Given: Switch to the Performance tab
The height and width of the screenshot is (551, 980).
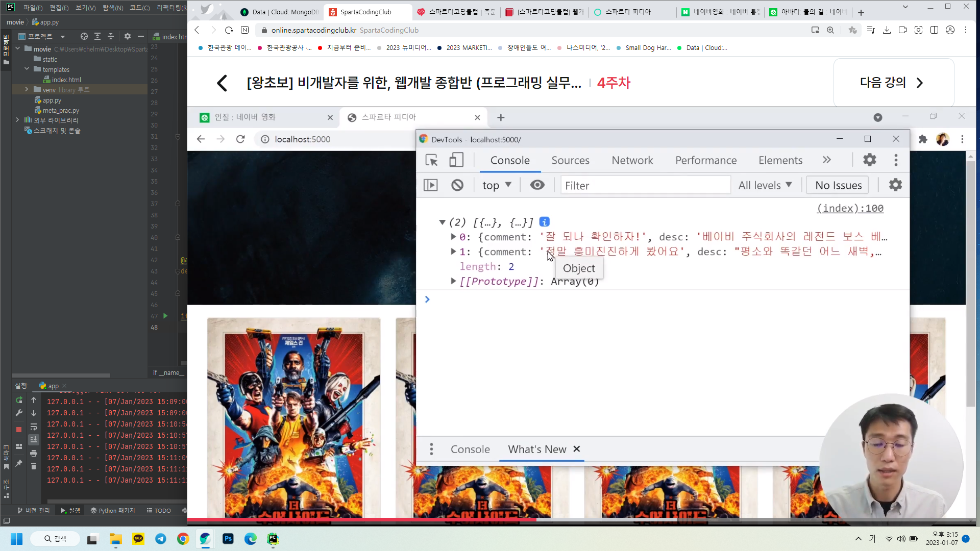Looking at the screenshot, I should click(706, 160).
